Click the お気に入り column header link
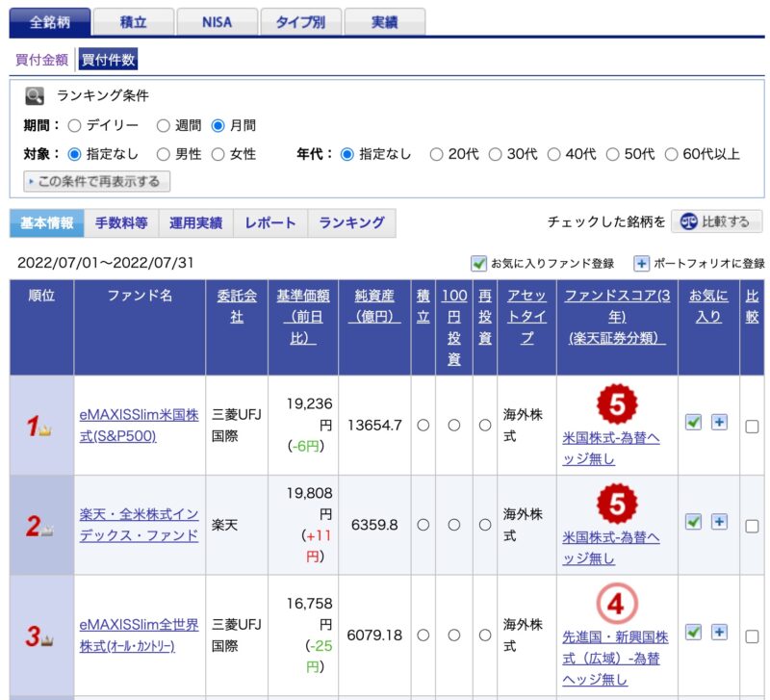The height and width of the screenshot is (700, 770). point(708,306)
